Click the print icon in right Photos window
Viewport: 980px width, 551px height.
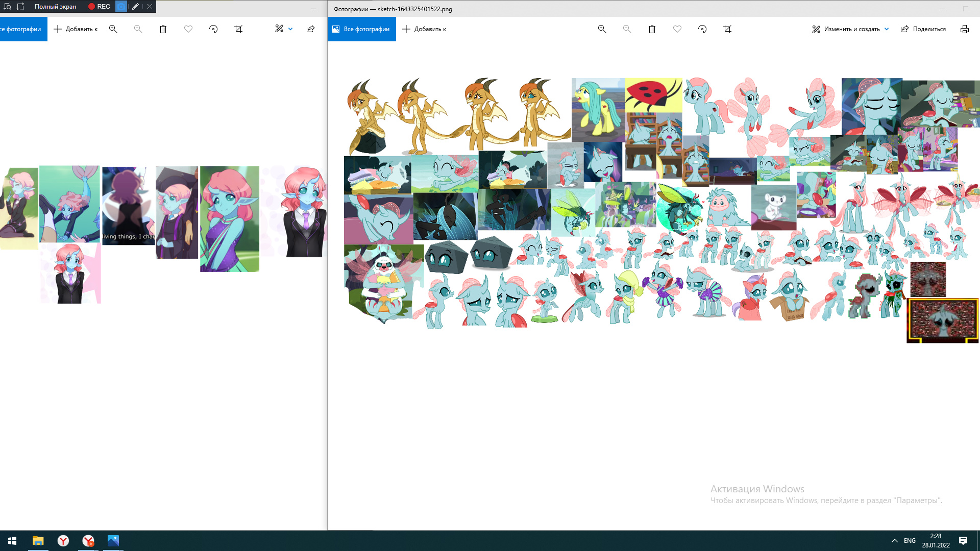coord(964,29)
